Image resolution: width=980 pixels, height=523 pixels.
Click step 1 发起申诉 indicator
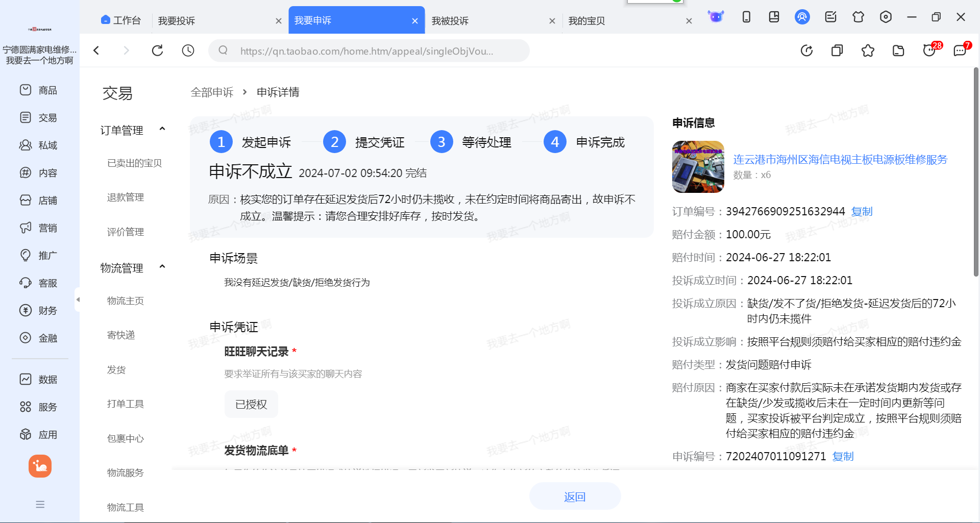tap(250, 142)
